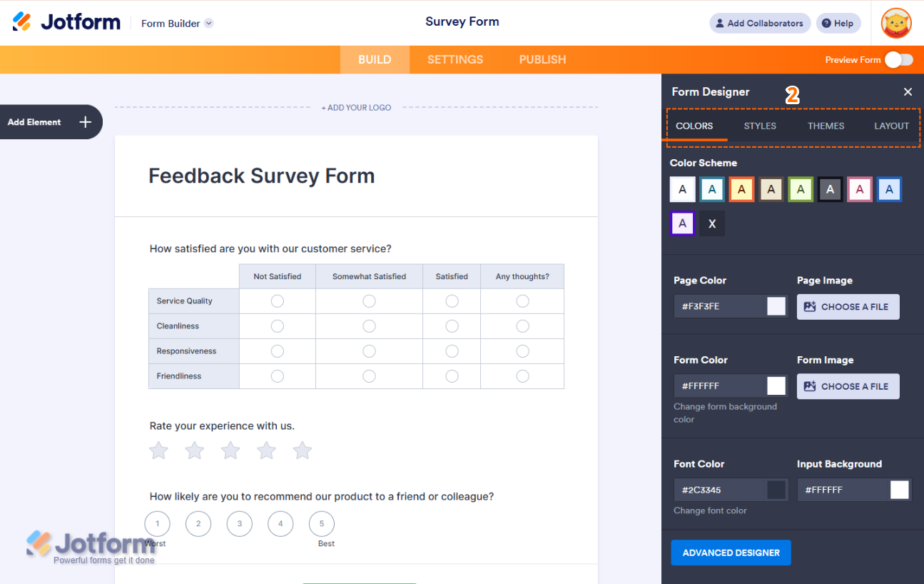The width and height of the screenshot is (924, 584).
Task: Open the Font Color swatch picker
Action: [x=776, y=490]
